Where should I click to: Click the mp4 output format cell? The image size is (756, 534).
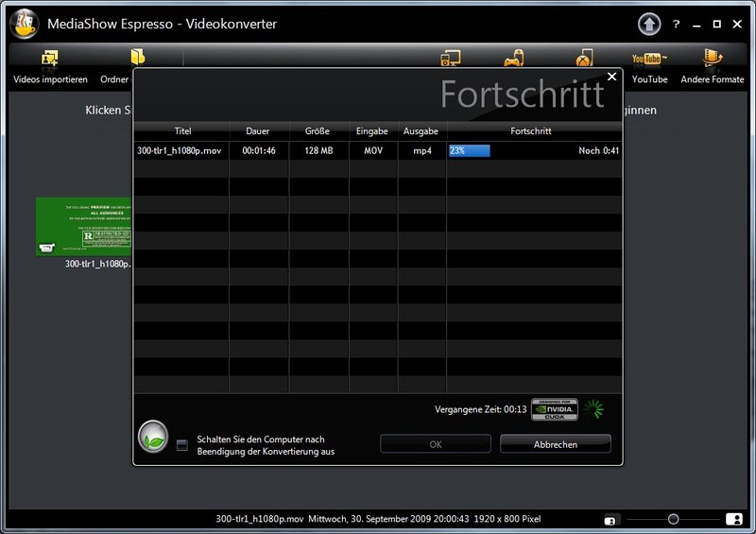point(422,151)
